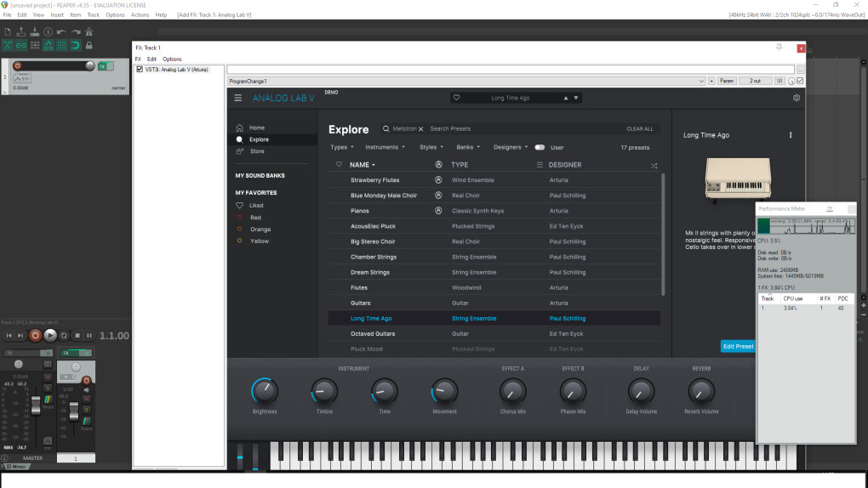Image resolution: width=868 pixels, height=488 pixels.
Task: Click transport Stop button
Action: 77,335
